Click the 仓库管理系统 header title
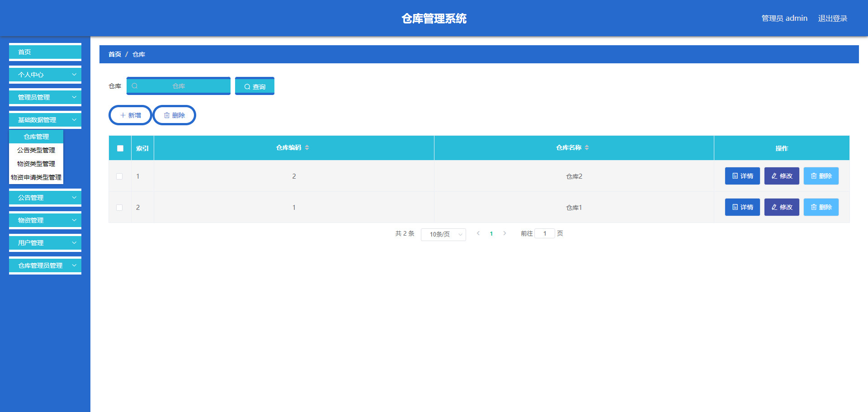Viewport: 868px width, 412px height. coord(434,18)
